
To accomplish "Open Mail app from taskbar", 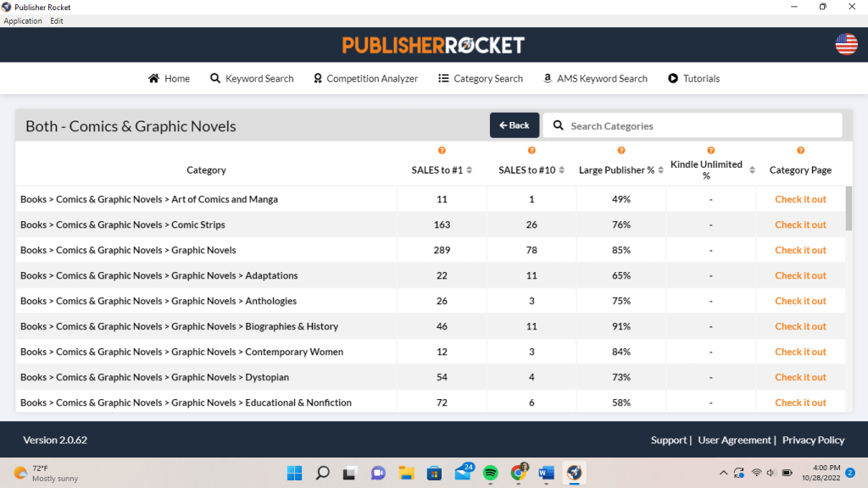I will click(464, 472).
